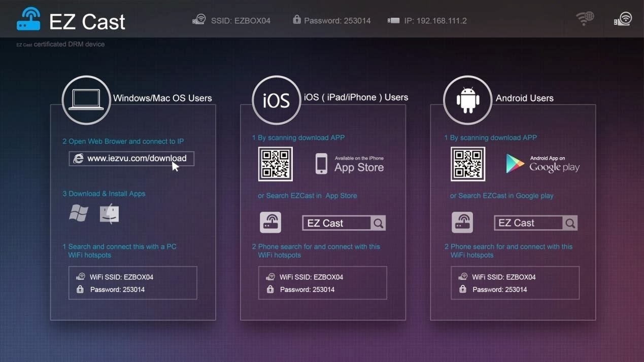Click WiFi SSID: EZBOX04 in Android panel

click(x=503, y=277)
